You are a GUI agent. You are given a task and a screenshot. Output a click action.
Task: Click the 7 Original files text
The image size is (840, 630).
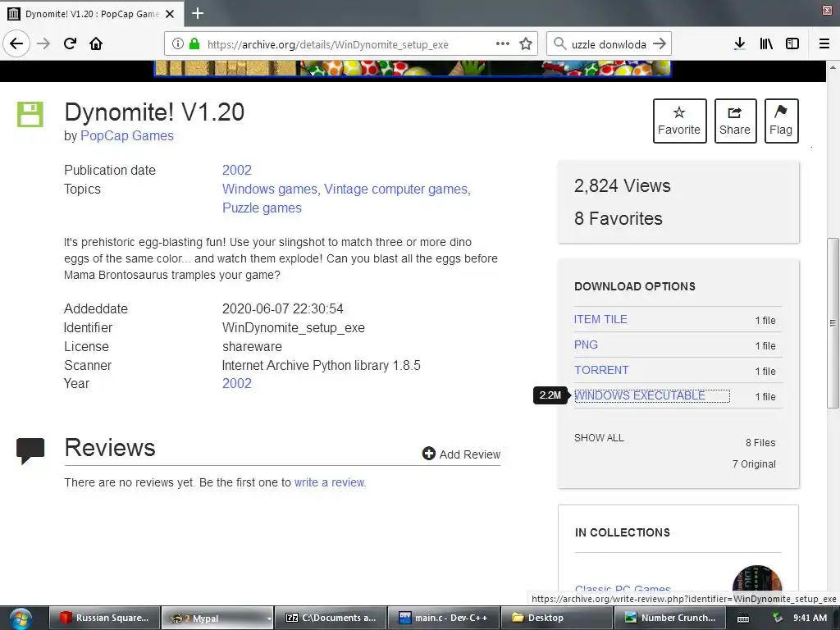pos(754,464)
